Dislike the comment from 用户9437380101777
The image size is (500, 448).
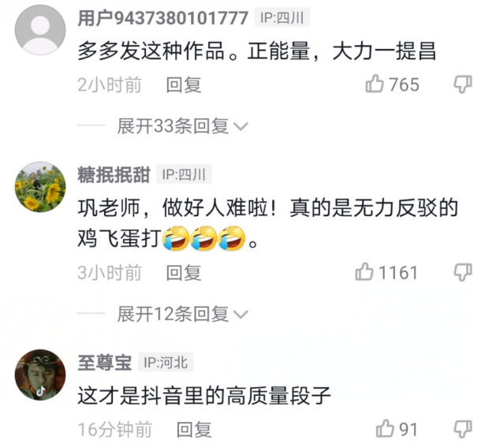(463, 84)
